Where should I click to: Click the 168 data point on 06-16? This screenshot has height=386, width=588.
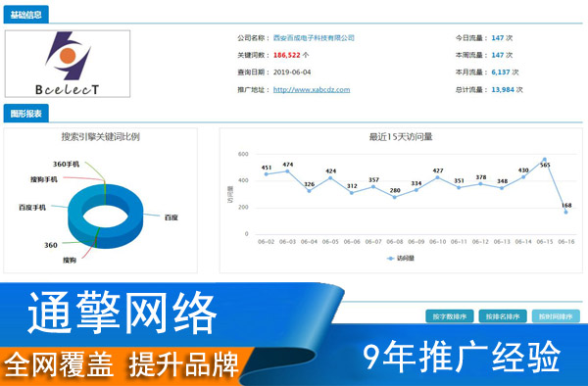[565, 212]
